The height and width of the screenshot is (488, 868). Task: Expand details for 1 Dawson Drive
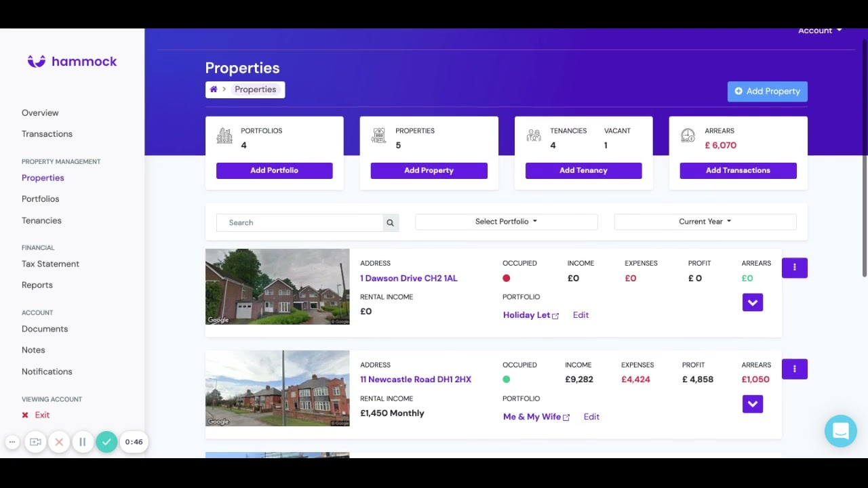(752, 303)
